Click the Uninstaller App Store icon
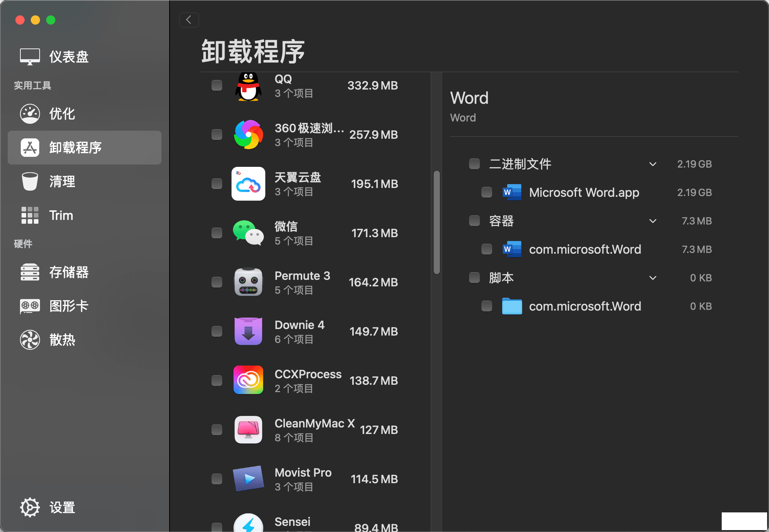 tap(30, 148)
